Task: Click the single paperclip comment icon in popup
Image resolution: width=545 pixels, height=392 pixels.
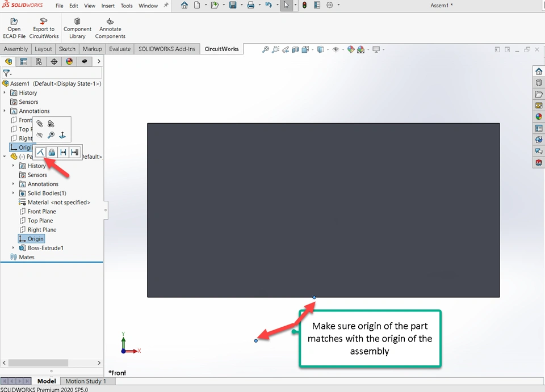Action: [x=40, y=124]
